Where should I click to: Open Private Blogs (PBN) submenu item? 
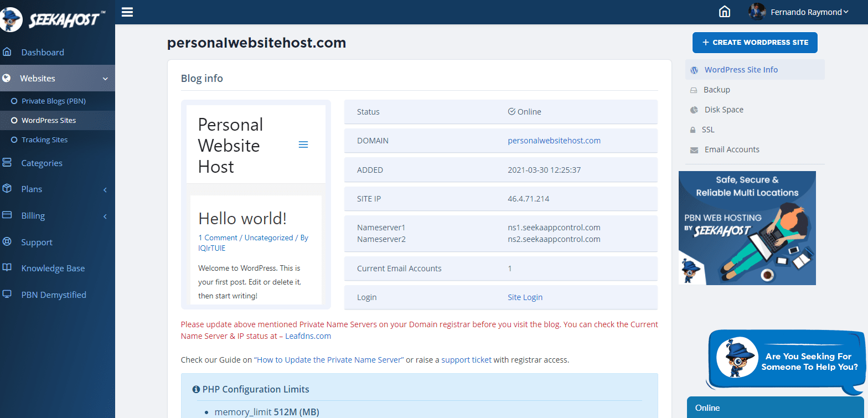point(54,101)
